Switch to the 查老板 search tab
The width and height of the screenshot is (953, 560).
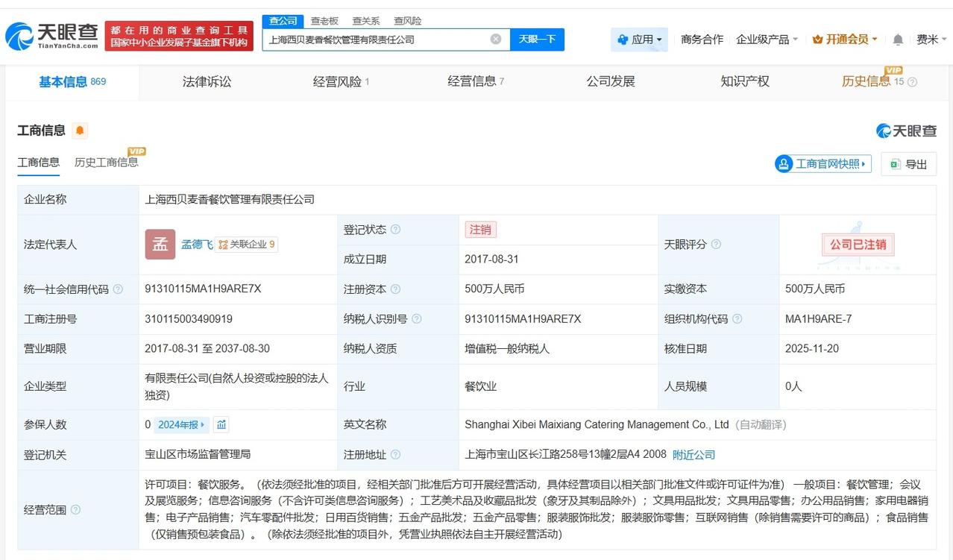(324, 21)
